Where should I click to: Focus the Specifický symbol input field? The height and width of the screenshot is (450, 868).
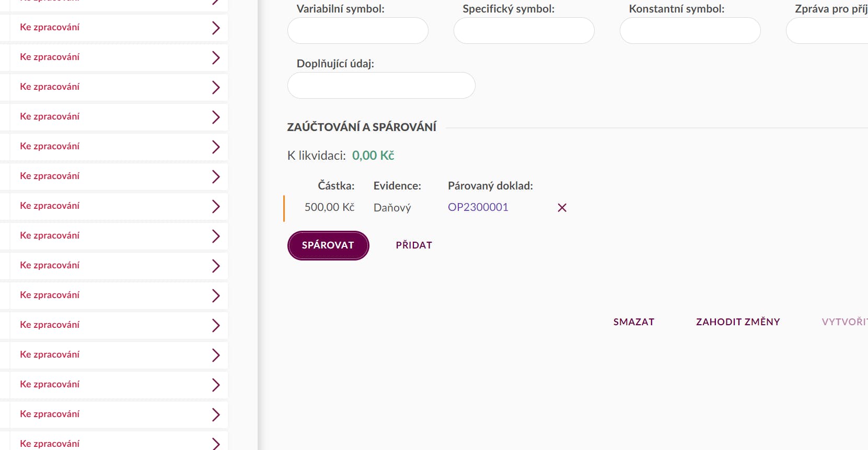(524, 31)
